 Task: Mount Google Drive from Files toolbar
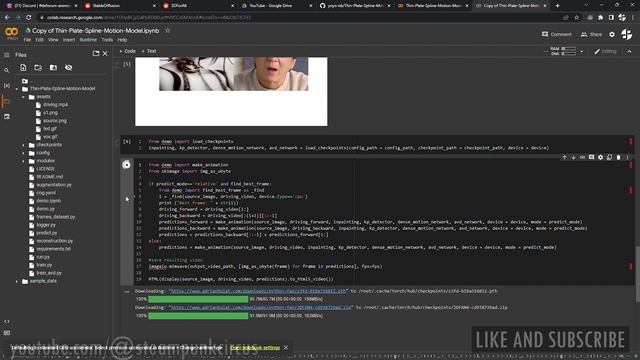53,68
